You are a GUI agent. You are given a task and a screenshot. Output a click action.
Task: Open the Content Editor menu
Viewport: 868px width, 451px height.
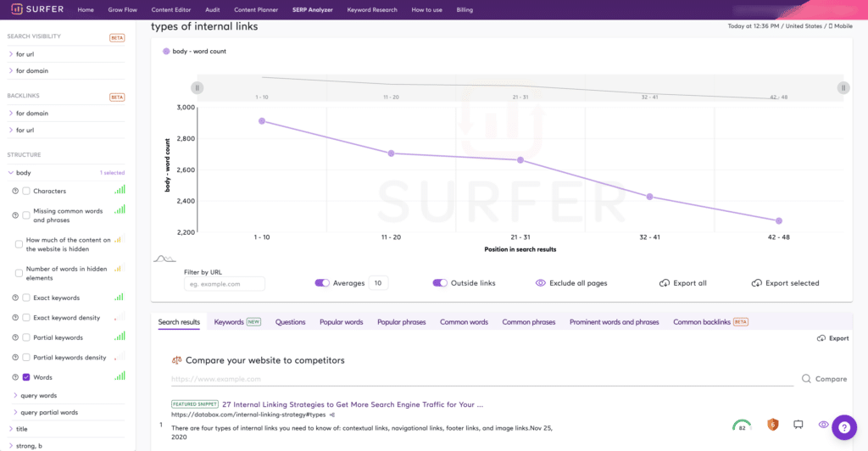(x=171, y=9)
